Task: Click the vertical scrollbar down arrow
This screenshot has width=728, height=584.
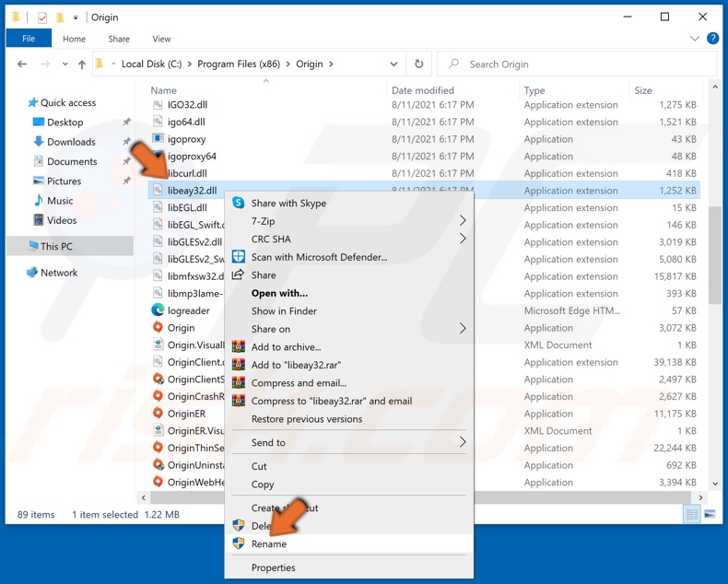Action: 714,484
